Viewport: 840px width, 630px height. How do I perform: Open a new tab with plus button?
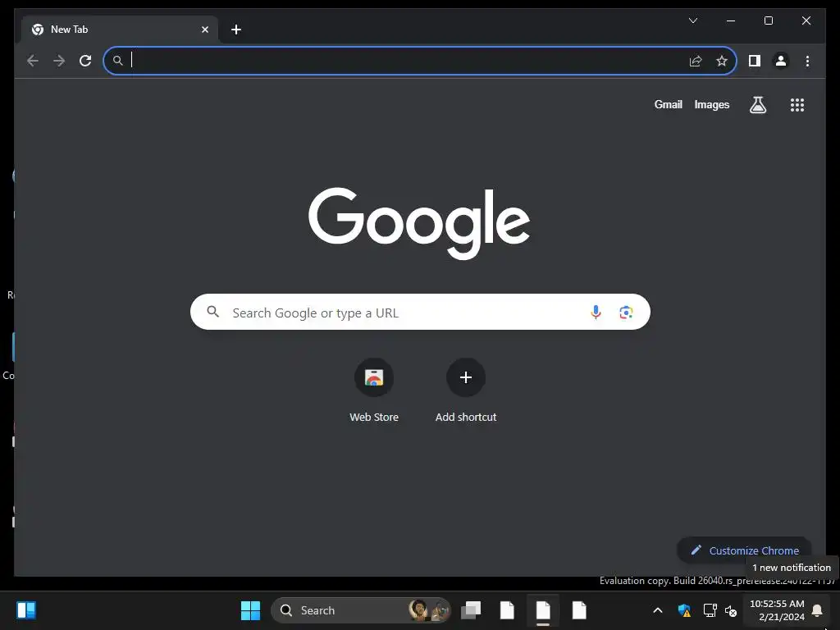tap(235, 30)
